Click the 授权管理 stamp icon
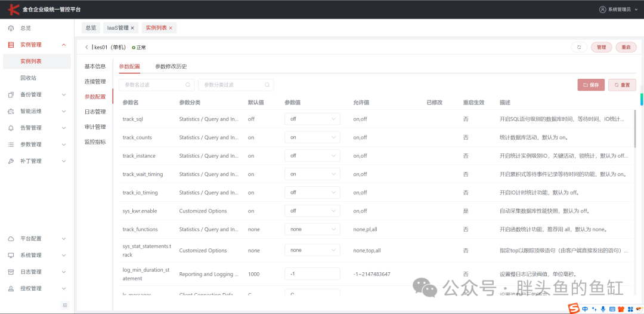The height and width of the screenshot is (314, 644). tap(11, 288)
